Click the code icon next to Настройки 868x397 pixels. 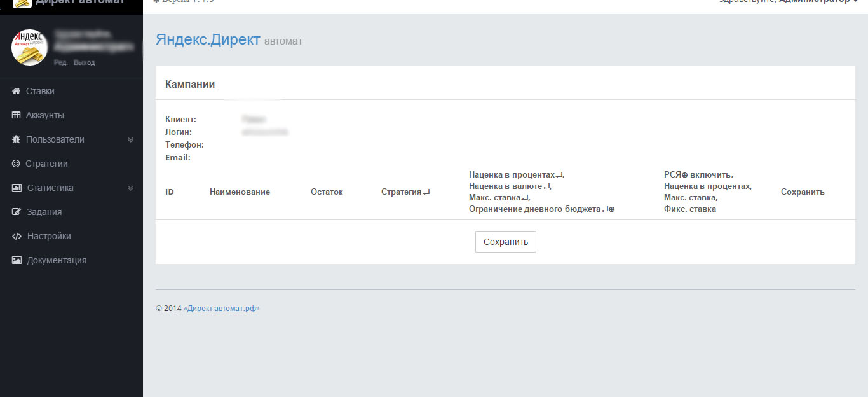(x=17, y=236)
